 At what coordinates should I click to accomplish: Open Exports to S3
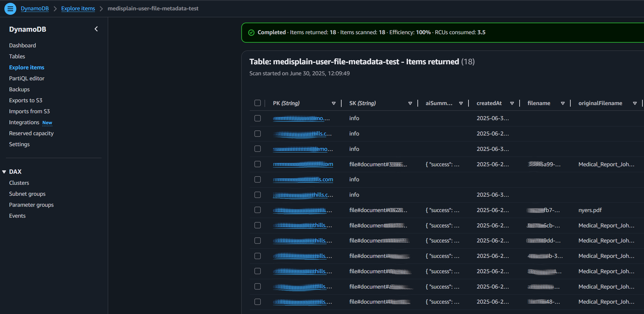[26, 100]
